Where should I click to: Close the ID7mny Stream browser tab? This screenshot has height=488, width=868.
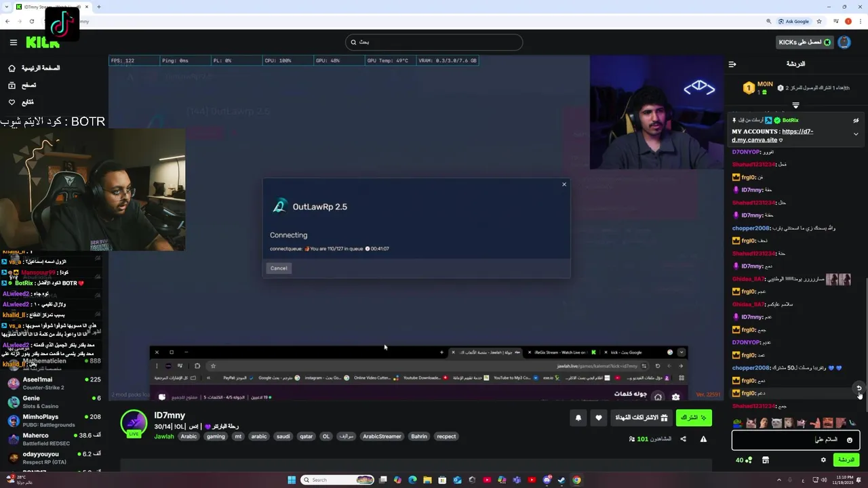pyautogui.click(x=87, y=7)
